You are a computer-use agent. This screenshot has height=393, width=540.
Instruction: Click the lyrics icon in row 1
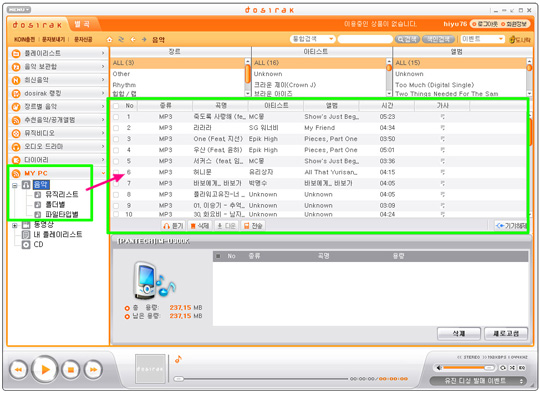[443, 117]
